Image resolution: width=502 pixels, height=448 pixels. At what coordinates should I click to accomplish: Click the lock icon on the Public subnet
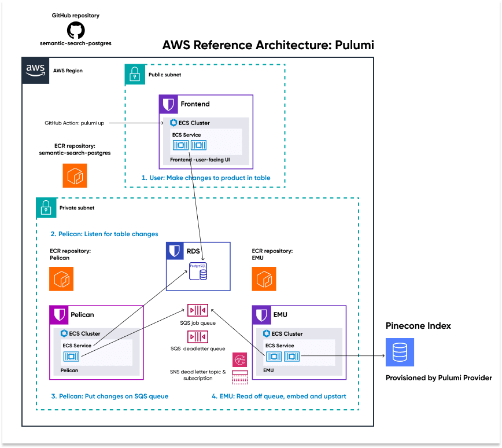(x=135, y=75)
